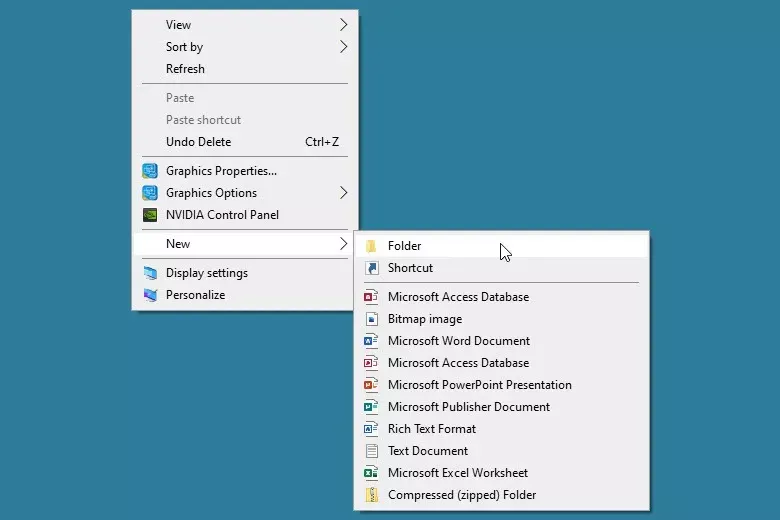Select Microsoft Access Database above Bitmap image
The width and height of the screenshot is (780, 520).
point(501,297)
